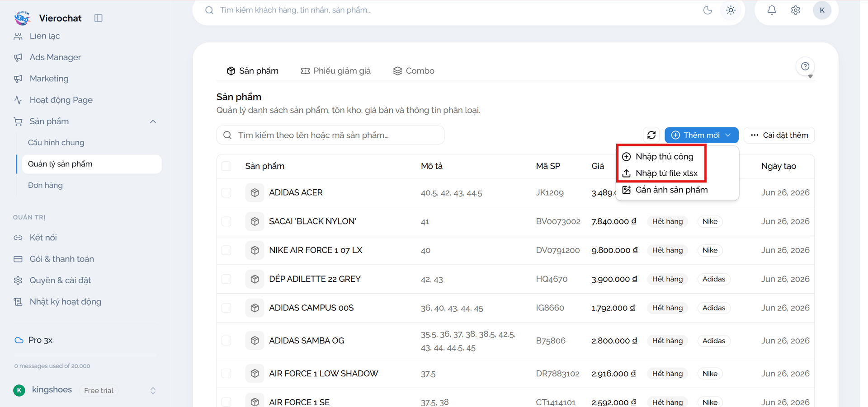The width and height of the screenshot is (868, 407).
Task: Open Cấu hình chung submenu item
Action: click(56, 143)
